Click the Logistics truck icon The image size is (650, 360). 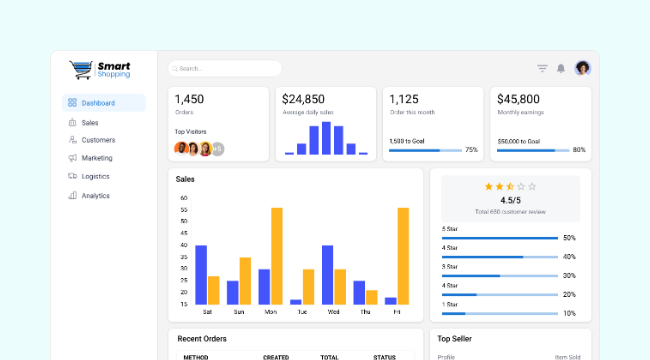(x=73, y=176)
